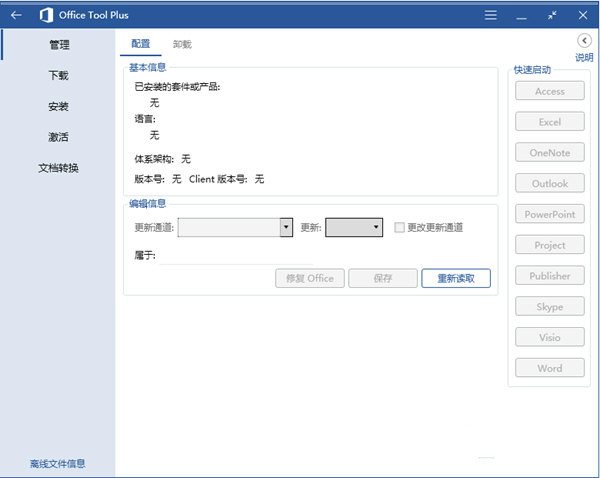
Task: Select 管理 in the sidebar
Action: pyautogui.click(x=59, y=45)
